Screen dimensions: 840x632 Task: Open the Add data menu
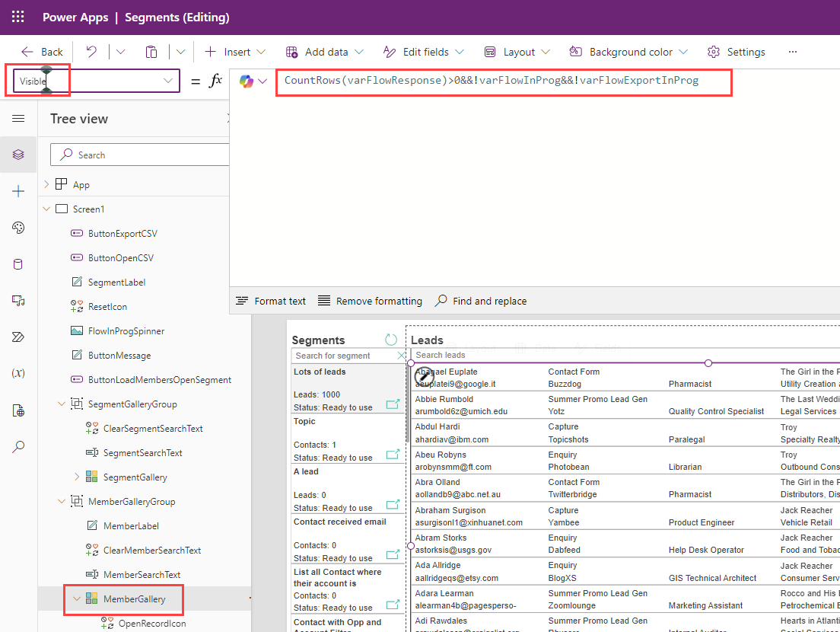coord(325,52)
